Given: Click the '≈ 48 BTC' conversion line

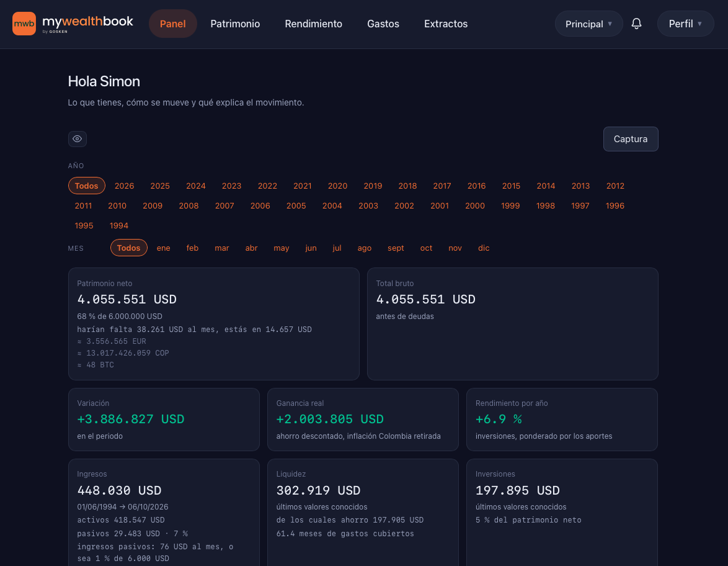Looking at the screenshot, I should coord(95,365).
